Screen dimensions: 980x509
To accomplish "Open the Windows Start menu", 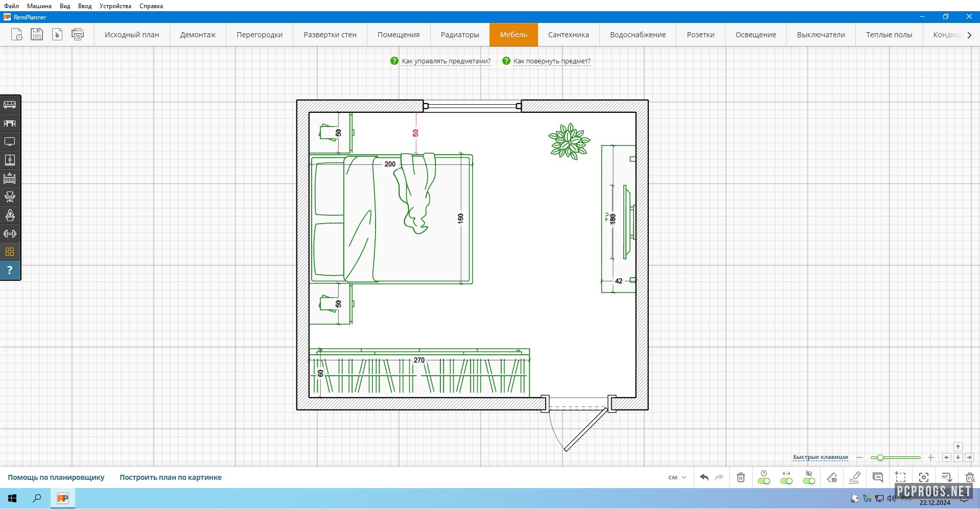I will pos(12,498).
